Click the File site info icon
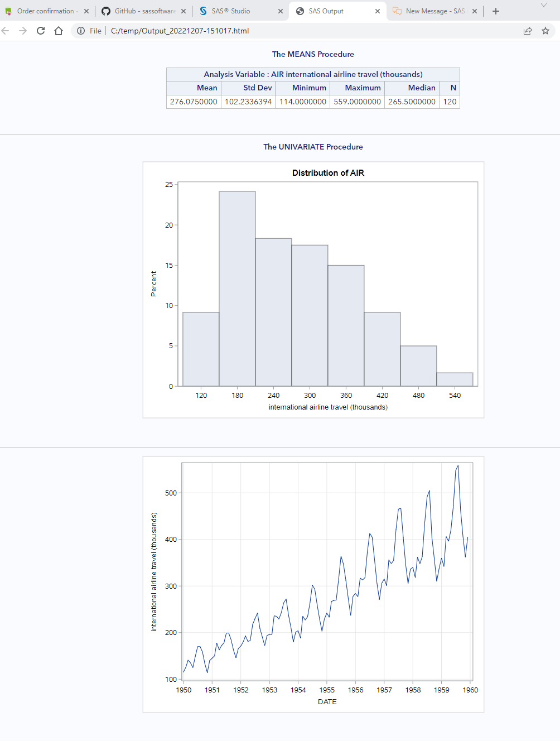This screenshot has height=741, width=560. (81, 31)
